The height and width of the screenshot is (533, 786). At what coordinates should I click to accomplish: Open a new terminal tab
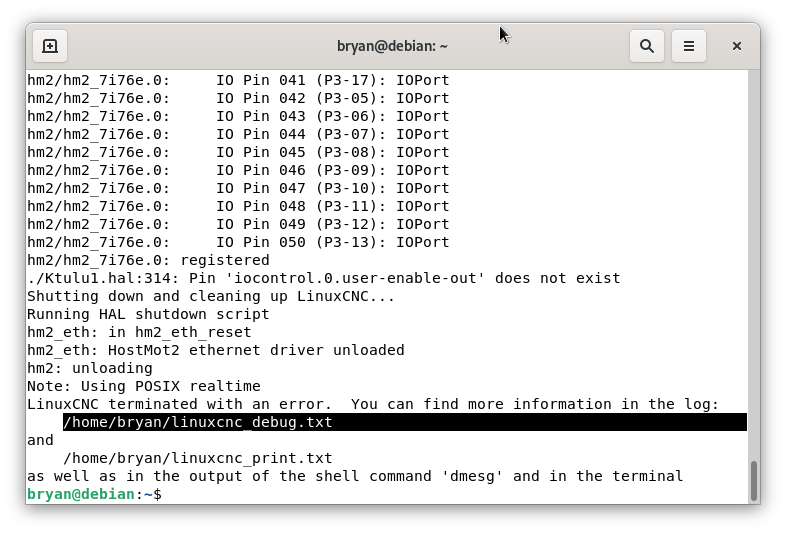[50, 46]
